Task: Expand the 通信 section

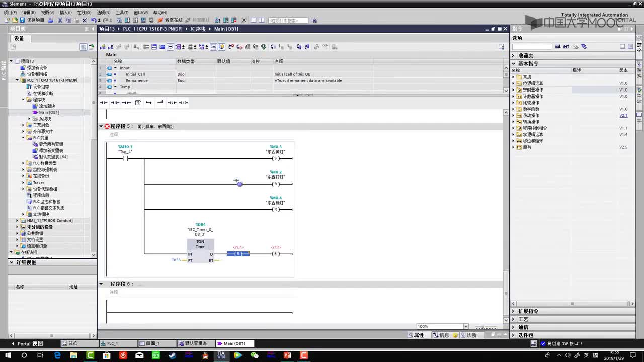Action: click(514, 327)
